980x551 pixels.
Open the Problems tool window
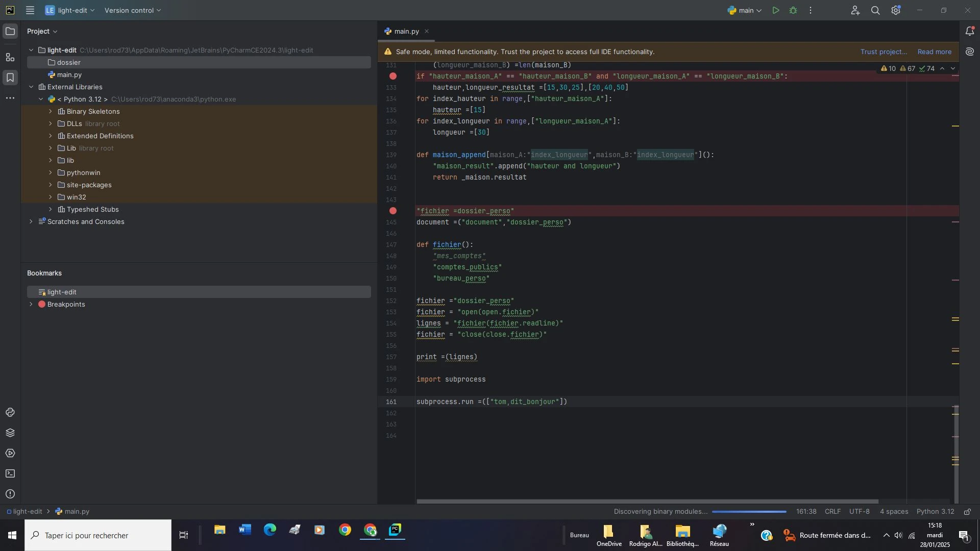[10, 494]
